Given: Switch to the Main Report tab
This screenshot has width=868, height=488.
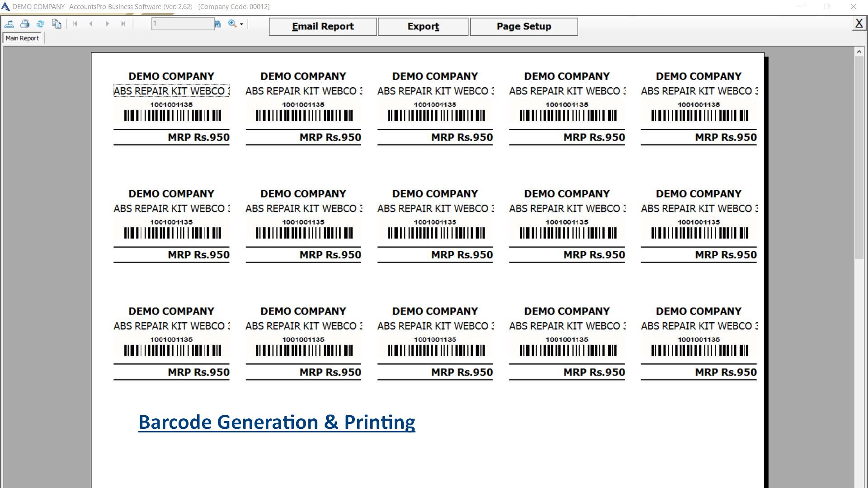Looking at the screenshot, I should pos(22,38).
